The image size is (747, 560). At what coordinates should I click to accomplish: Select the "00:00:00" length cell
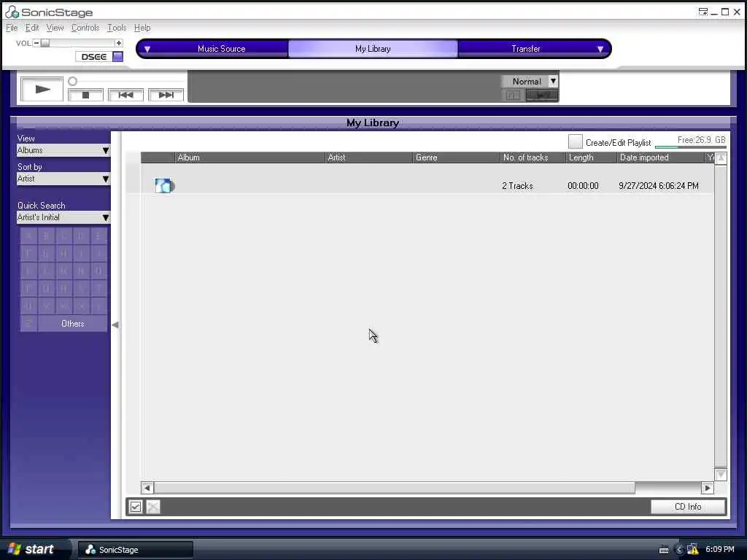[x=583, y=186]
